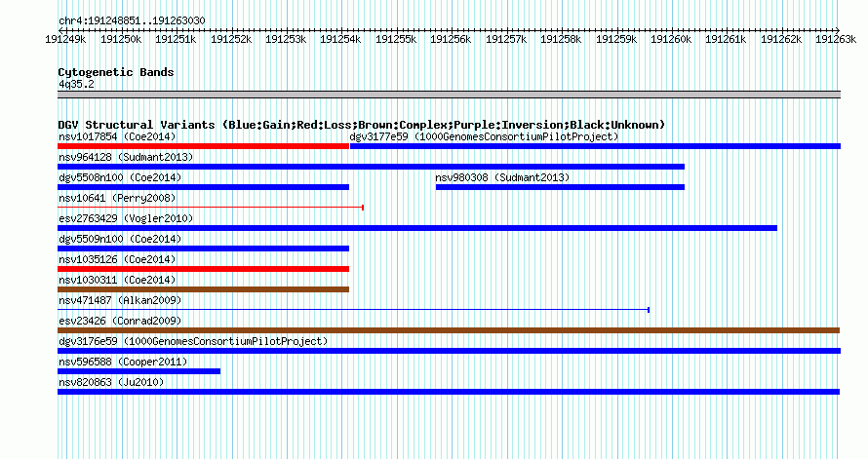Click the 191251k ruler tick label
The width and height of the screenshot is (868, 459).
176,39
